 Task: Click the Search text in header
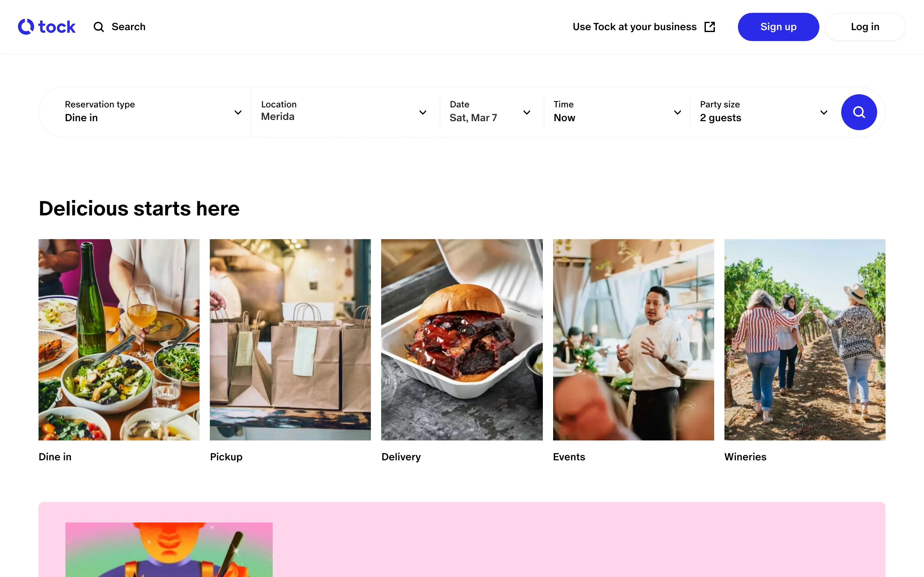click(x=128, y=27)
